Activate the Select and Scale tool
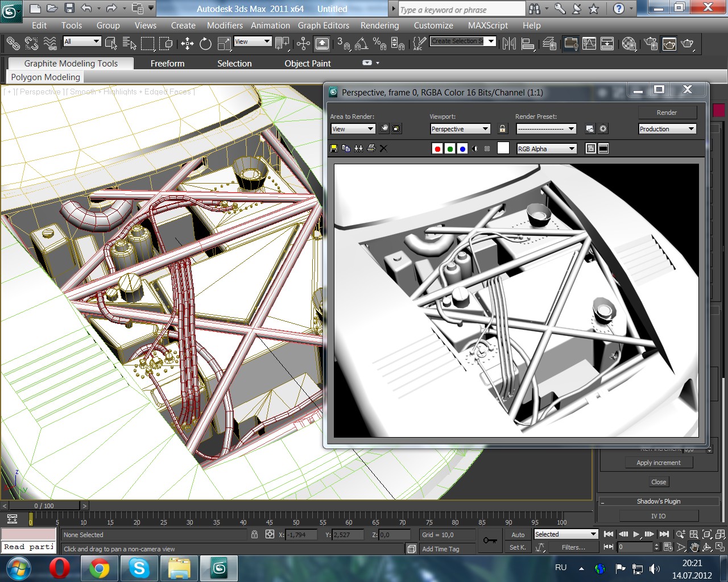The image size is (728, 582). 224,43
